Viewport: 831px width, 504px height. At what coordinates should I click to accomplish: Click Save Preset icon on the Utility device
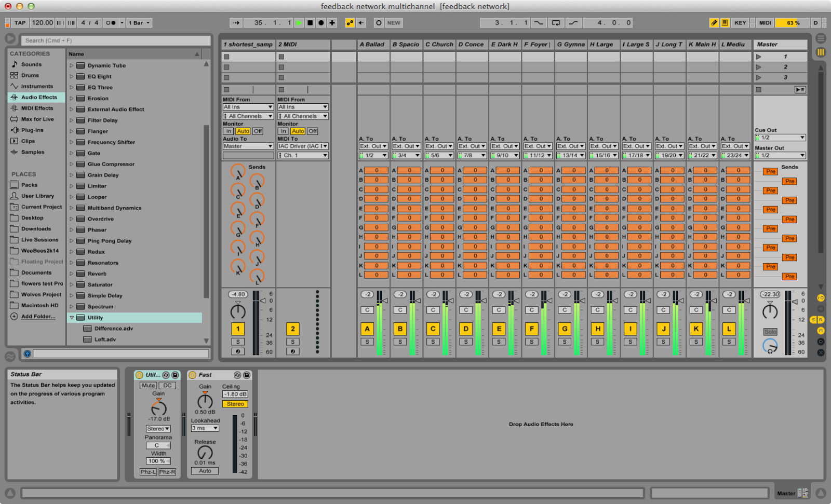point(175,375)
